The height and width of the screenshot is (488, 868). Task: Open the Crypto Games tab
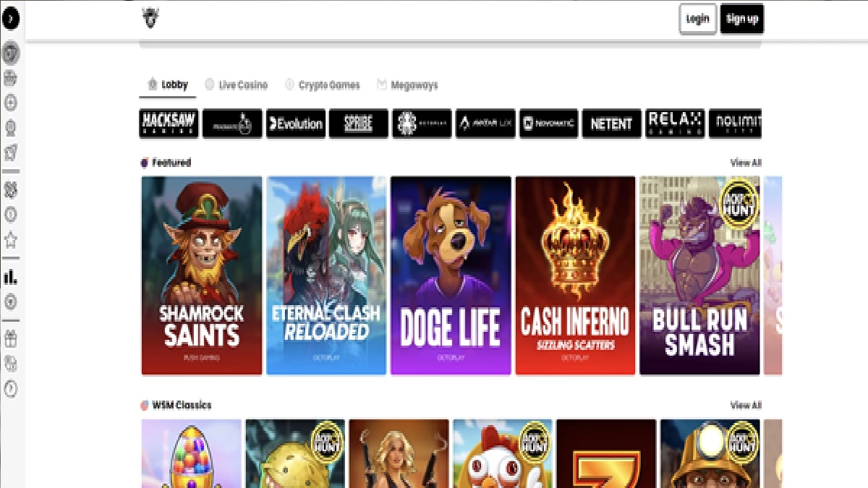322,85
